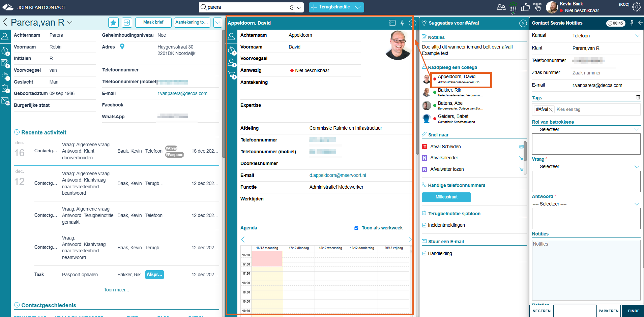The height and width of the screenshot is (317, 644).
Task: Click the JOIN Klantcontact logo icon
Action: [x=8, y=7]
